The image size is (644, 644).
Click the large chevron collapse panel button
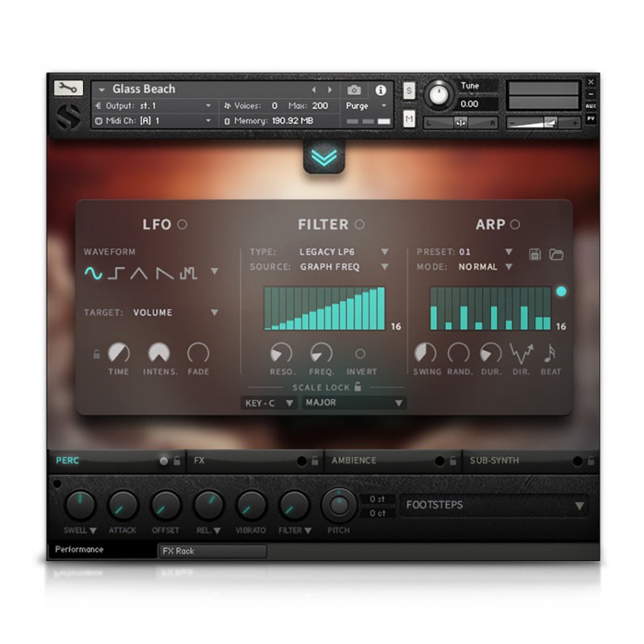pos(324,157)
